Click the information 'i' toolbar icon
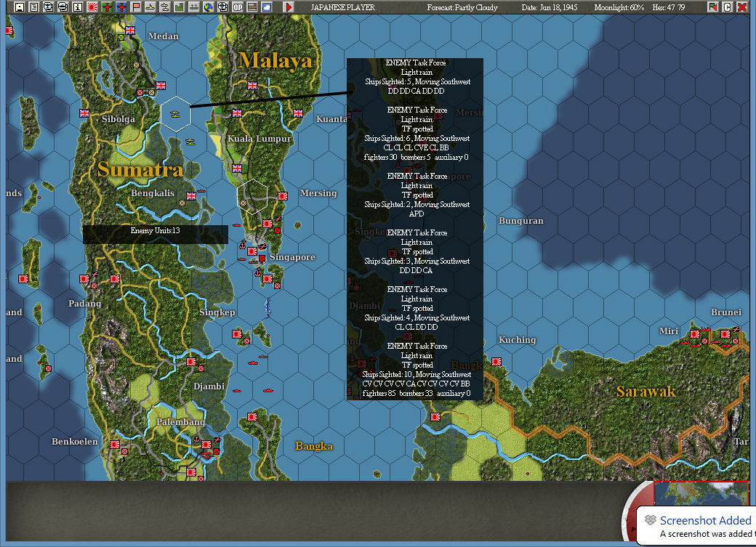This screenshot has height=547, width=756. tap(77, 7)
